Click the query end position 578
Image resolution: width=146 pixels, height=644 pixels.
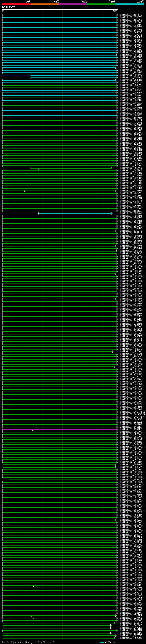[115, 11]
